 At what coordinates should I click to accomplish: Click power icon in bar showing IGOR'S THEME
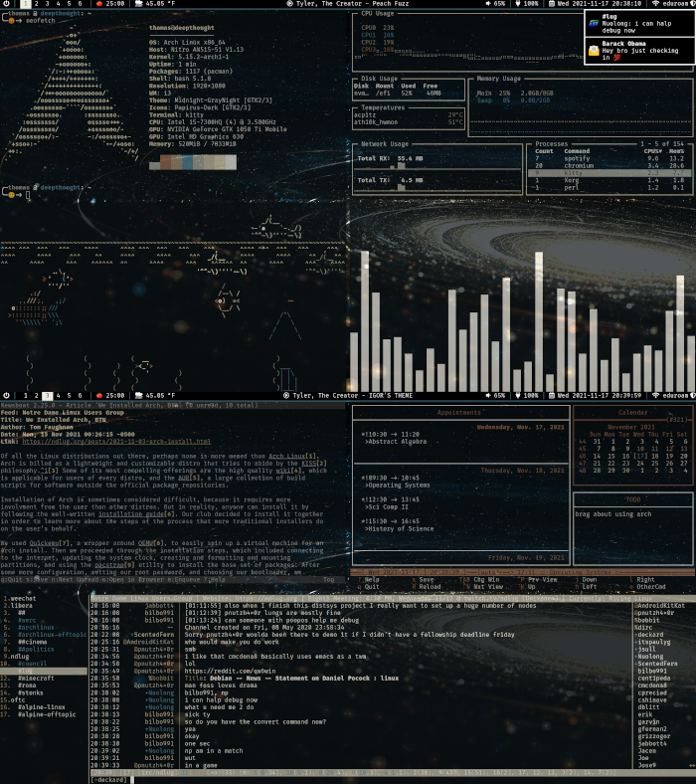pos(6,396)
